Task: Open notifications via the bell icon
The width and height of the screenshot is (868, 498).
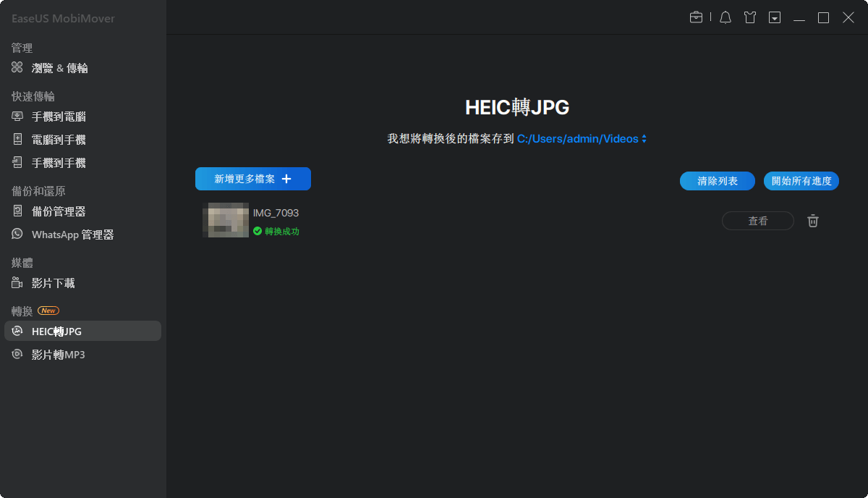Action: click(x=725, y=17)
